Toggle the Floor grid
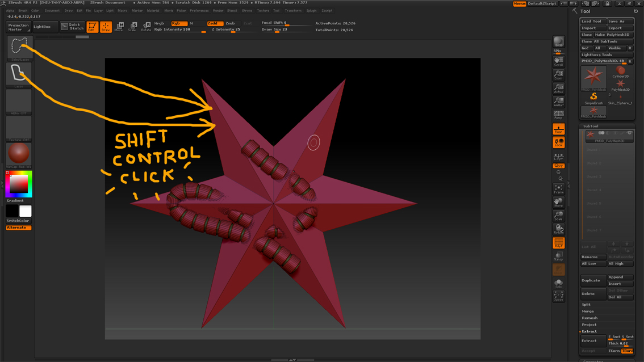This screenshot has height=362, width=644. 559,129
